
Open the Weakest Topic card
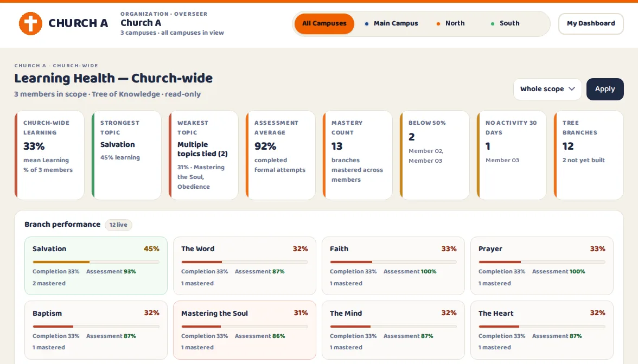coord(203,155)
